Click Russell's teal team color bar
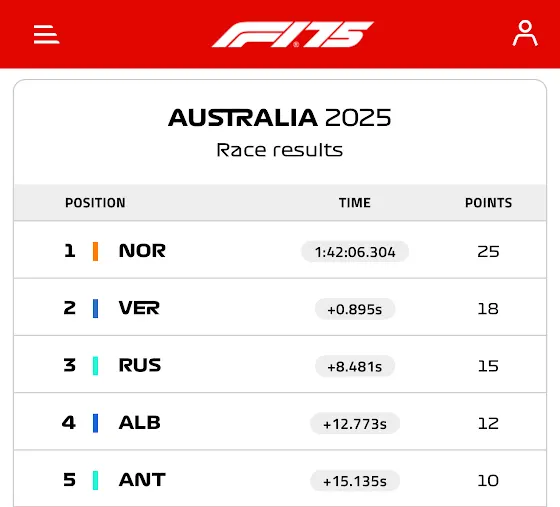The image size is (560, 507). pos(95,366)
